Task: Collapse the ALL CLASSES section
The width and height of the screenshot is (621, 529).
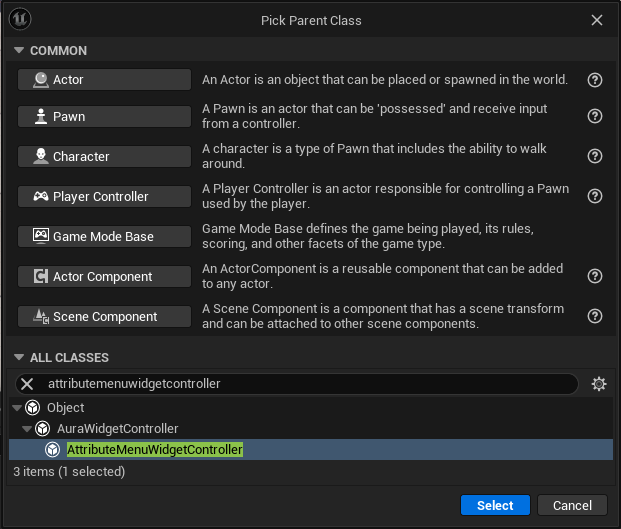Action: tap(18, 358)
